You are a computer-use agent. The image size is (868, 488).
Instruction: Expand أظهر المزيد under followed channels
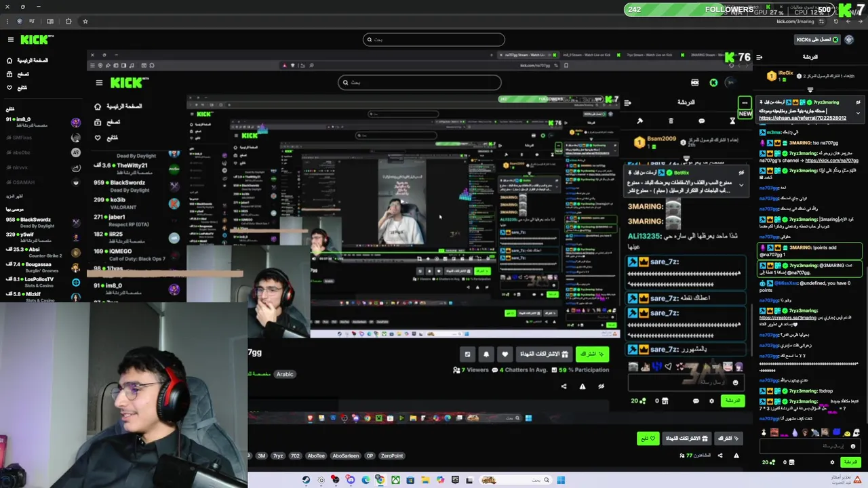click(14, 197)
